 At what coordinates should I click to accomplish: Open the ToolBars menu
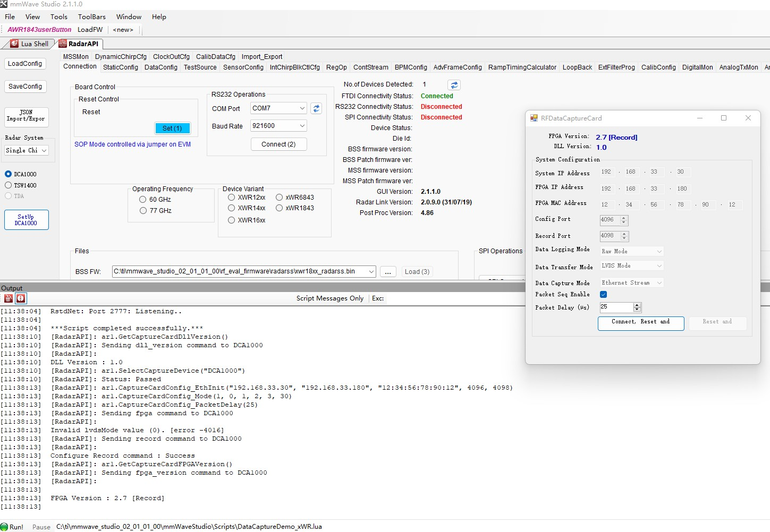[x=92, y=17]
